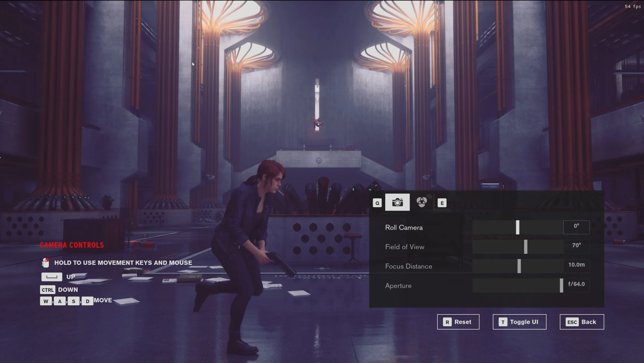Click the CTRL DOWN key icon
Viewport: 644px width, 363px height.
48,290
